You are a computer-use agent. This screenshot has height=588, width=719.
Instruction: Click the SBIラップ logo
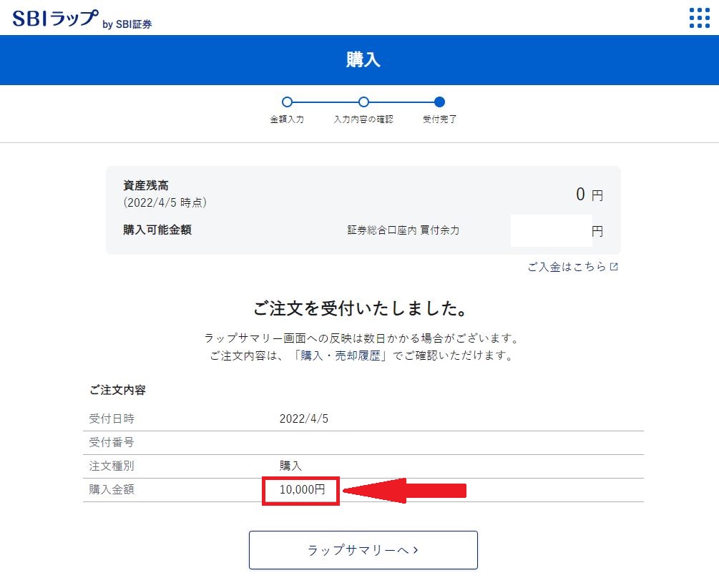tap(56, 19)
